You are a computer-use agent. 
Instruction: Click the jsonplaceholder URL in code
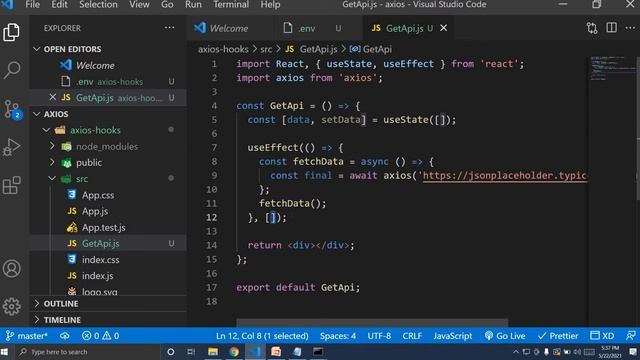click(504, 176)
